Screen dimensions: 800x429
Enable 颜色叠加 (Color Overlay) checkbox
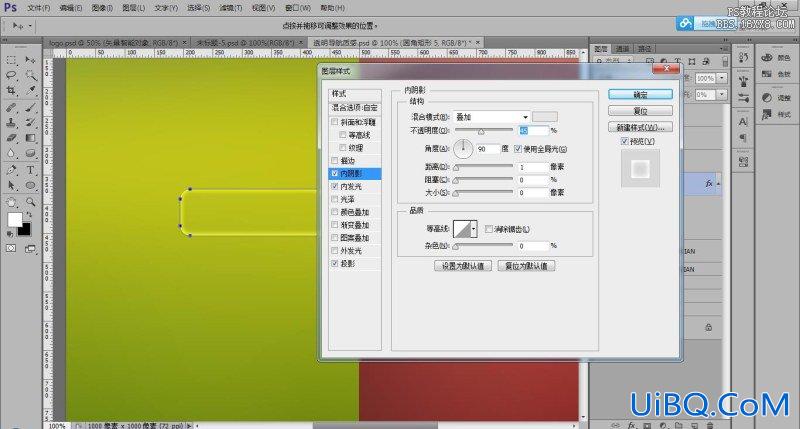tap(335, 212)
